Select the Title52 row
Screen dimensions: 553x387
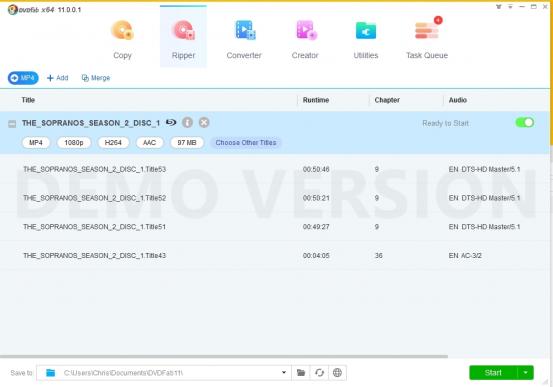pyautogui.click(x=275, y=198)
